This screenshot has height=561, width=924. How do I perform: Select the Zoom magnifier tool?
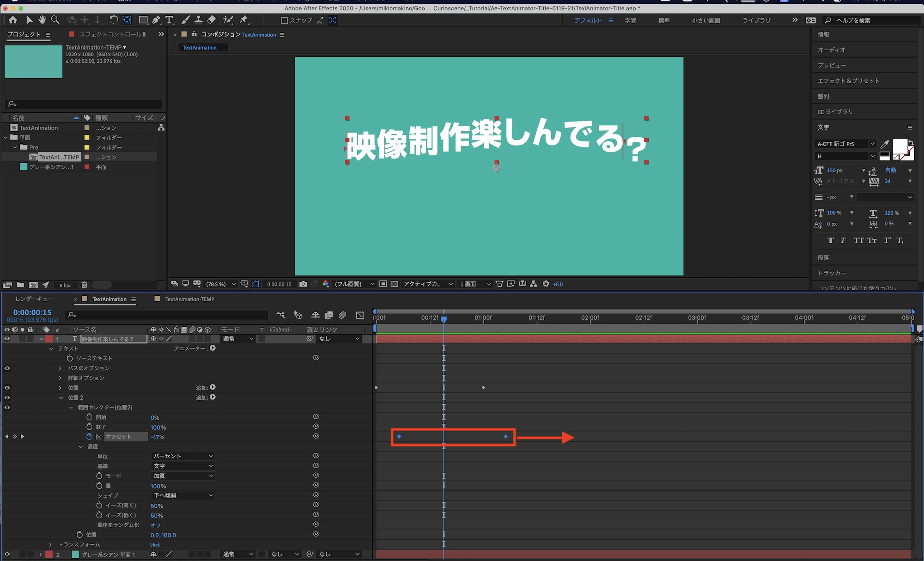(55, 20)
